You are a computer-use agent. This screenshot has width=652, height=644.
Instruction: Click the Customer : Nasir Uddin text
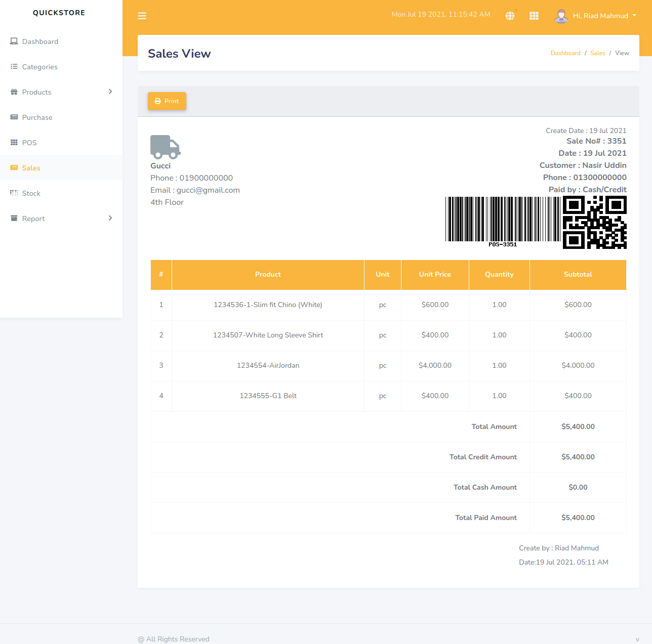coord(583,165)
